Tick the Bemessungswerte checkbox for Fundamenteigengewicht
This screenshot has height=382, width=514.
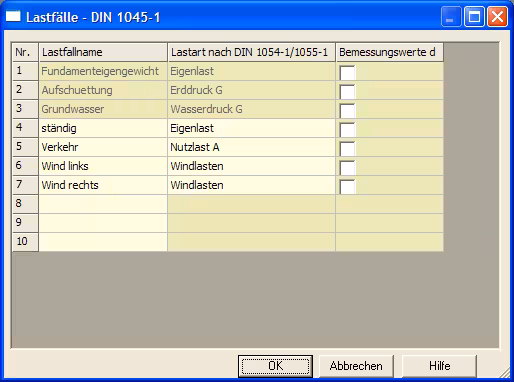[347, 73]
